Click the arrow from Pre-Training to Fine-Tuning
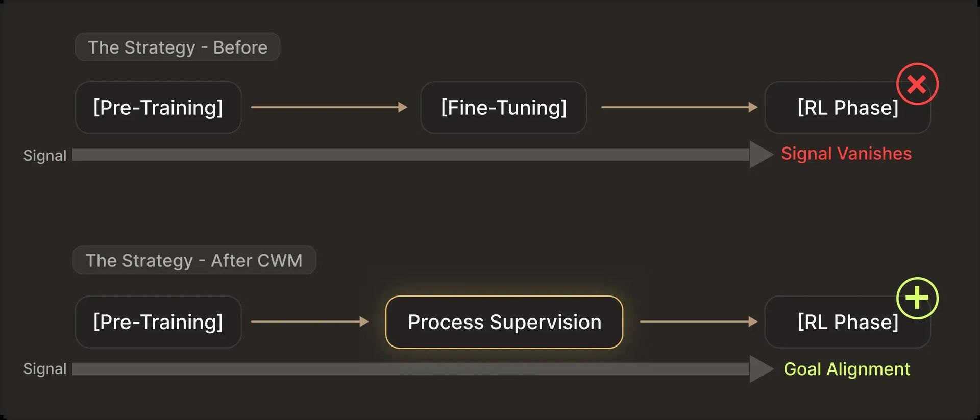The image size is (980, 420). click(x=329, y=107)
